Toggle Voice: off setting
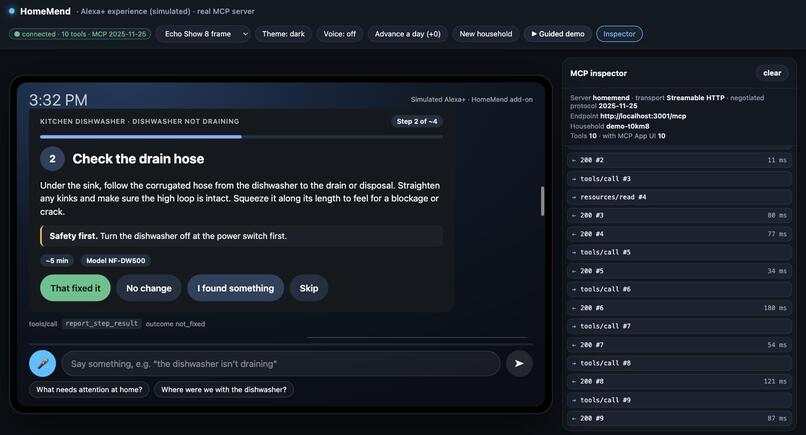This screenshot has height=435, width=806. [339, 34]
